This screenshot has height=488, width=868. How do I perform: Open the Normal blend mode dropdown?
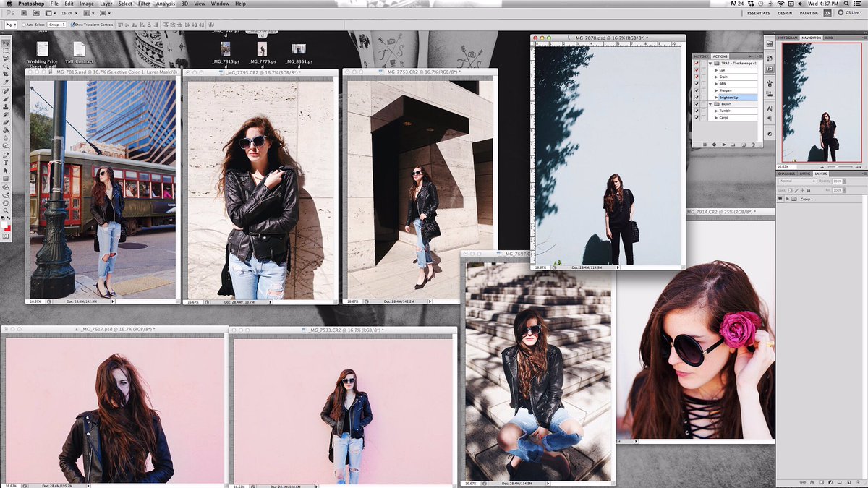797,181
